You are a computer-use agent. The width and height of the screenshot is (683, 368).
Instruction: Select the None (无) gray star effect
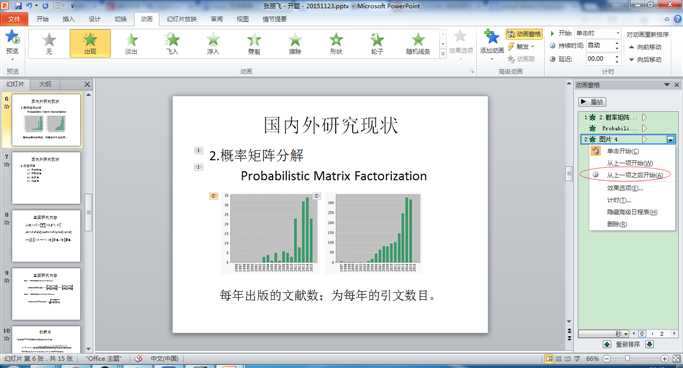(x=49, y=43)
